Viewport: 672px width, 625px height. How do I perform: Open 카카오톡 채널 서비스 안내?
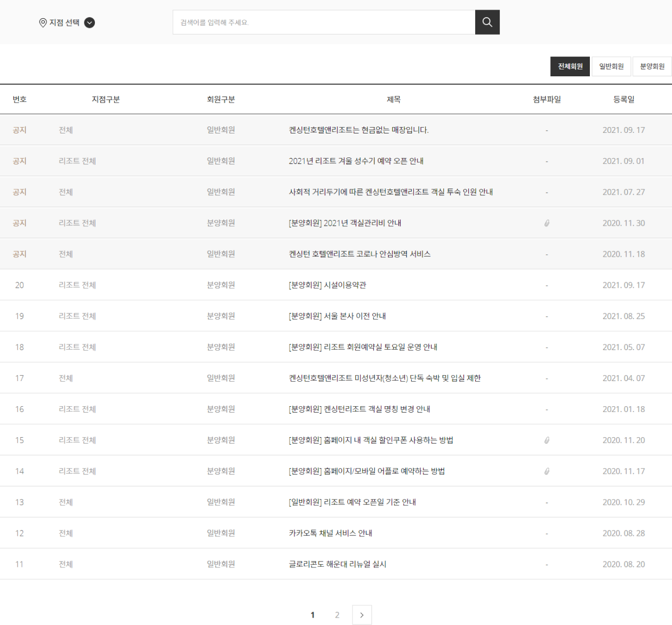[330, 533]
